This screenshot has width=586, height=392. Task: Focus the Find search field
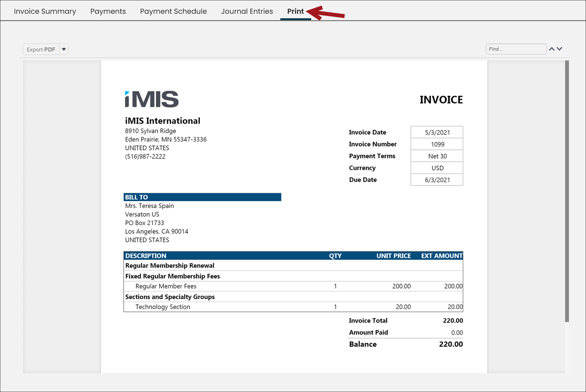[x=516, y=49]
